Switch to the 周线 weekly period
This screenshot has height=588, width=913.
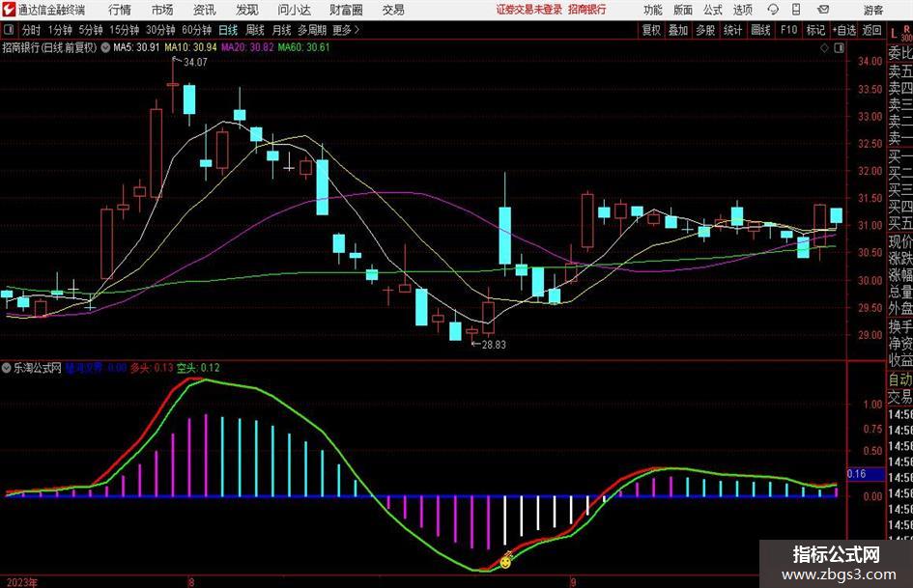[x=254, y=30]
